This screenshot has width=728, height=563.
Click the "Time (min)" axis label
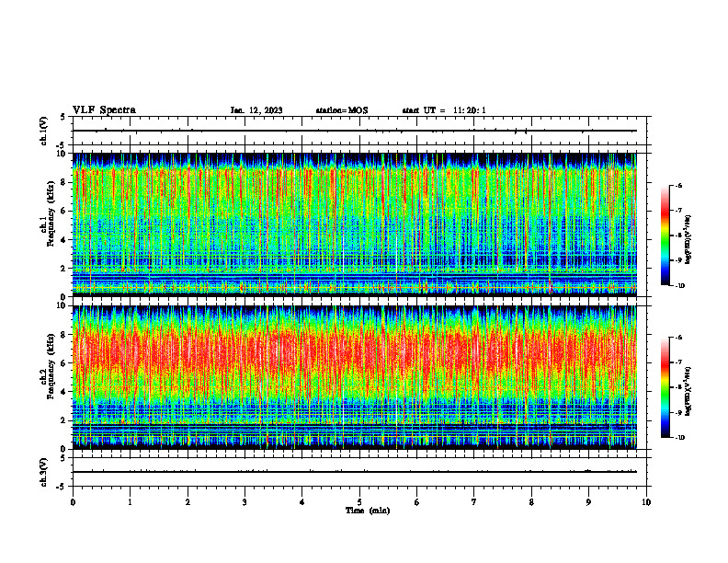click(x=368, y=511)
